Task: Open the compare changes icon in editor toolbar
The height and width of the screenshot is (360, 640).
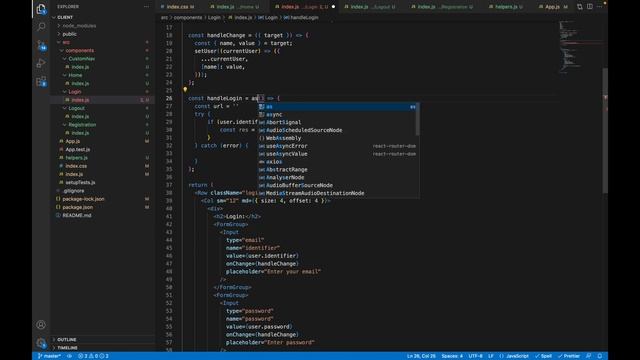Action: pos(580,7)
